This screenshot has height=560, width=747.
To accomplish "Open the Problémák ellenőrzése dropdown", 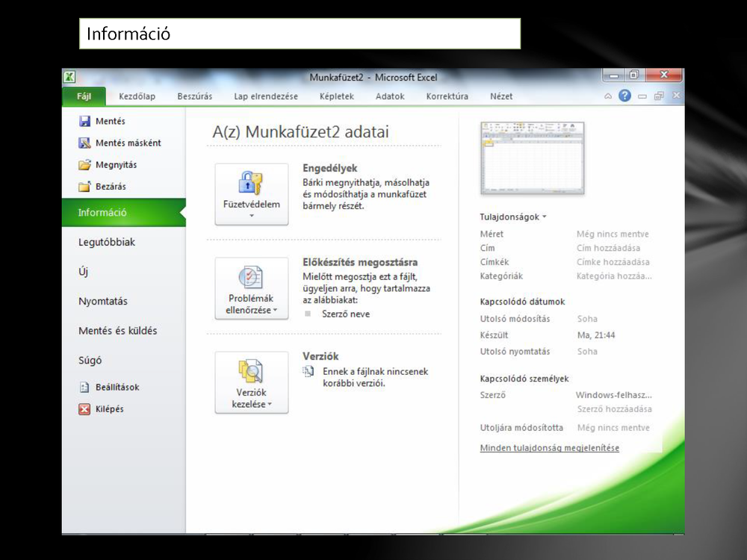I will [x=252, y=288].
